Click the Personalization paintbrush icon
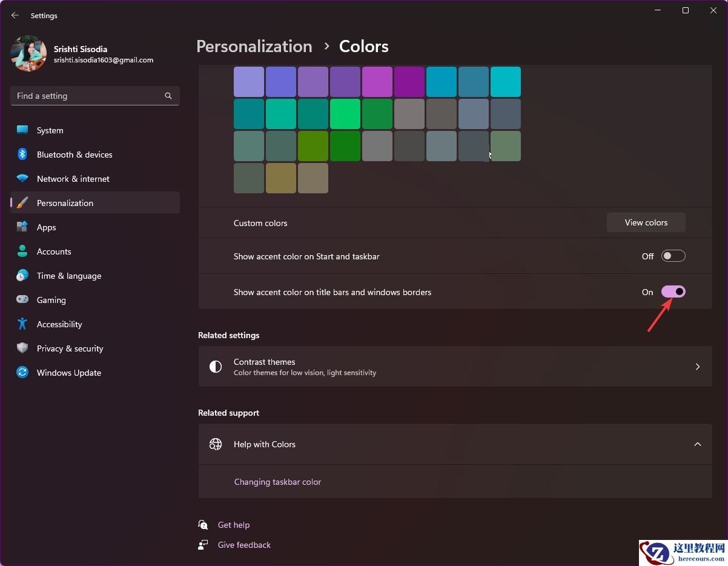Viewport: 728px width, 566px height. 22,203
